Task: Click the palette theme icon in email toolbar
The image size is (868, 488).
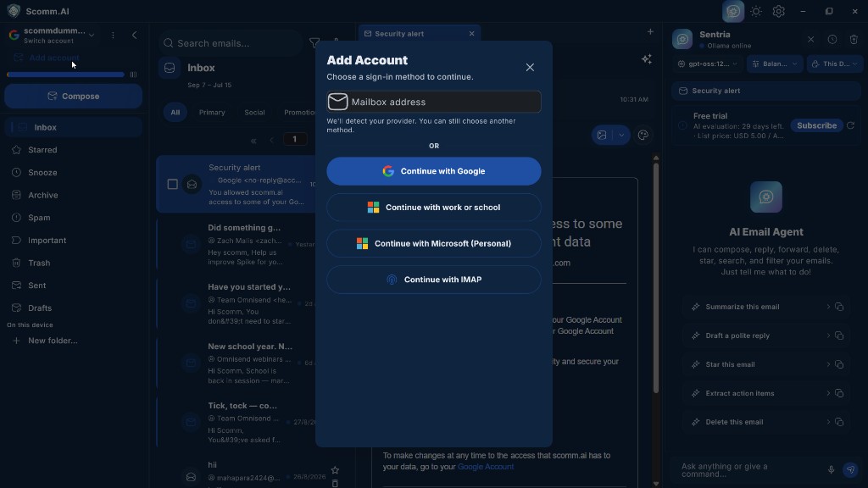Action: point(643,135)
